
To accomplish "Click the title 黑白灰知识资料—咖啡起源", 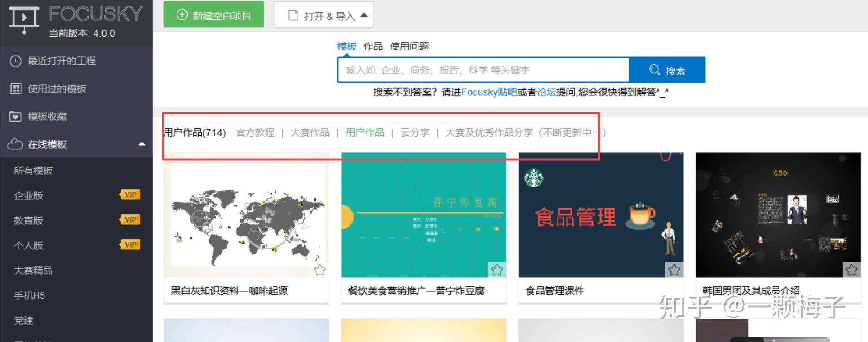I will point(229,291).
